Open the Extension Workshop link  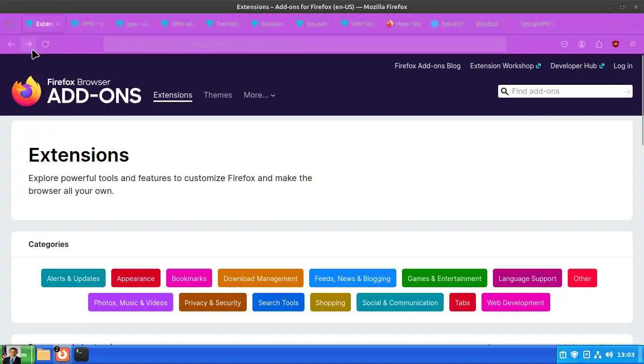pos(505,66)
